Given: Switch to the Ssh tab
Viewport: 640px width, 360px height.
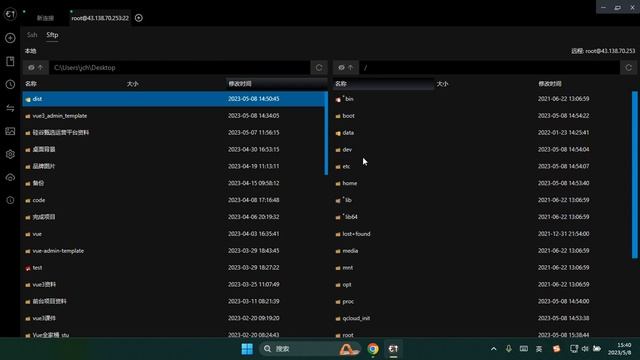Looking at the screenshot, I should click(32, 35).
